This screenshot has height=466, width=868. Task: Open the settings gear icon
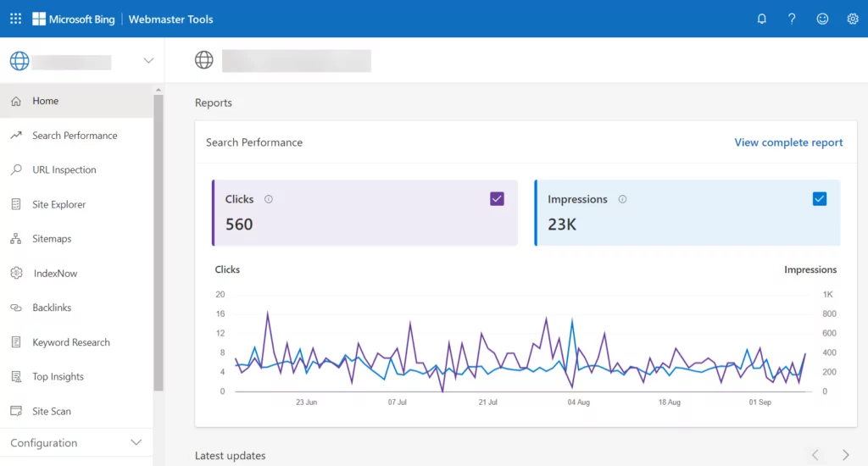tap(853, 19)
